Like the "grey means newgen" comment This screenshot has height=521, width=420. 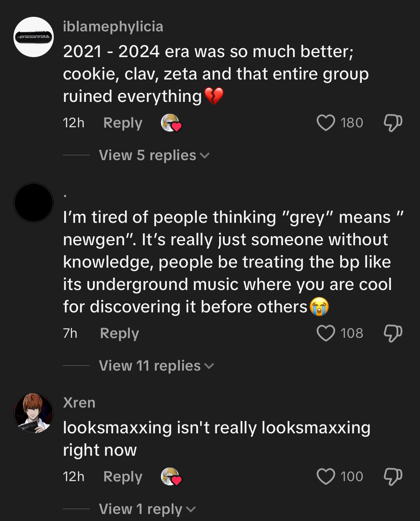(326, 333)
